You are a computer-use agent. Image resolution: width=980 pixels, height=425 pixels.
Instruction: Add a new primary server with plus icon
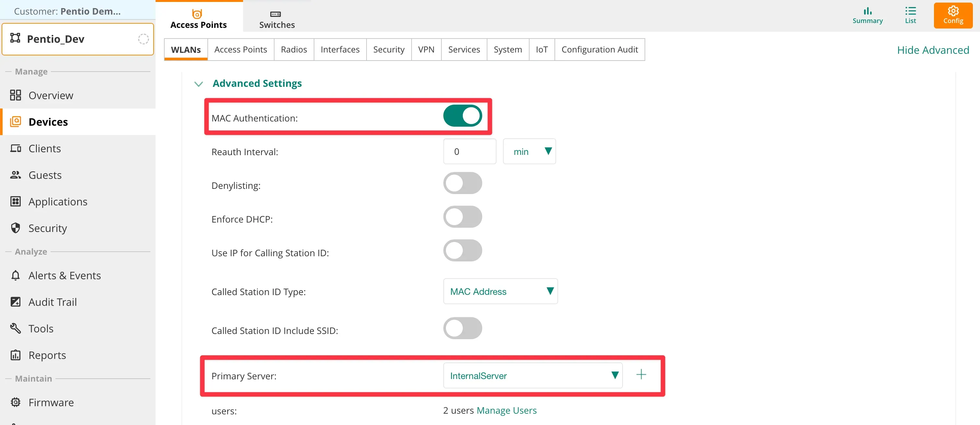(x=641, y=374)
